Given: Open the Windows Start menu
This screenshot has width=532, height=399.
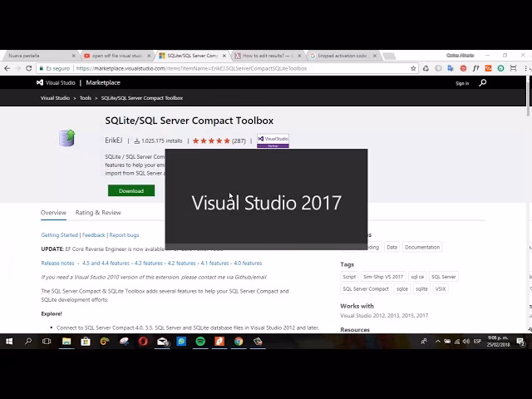Looking at the screenshot, I should point(9,342).
